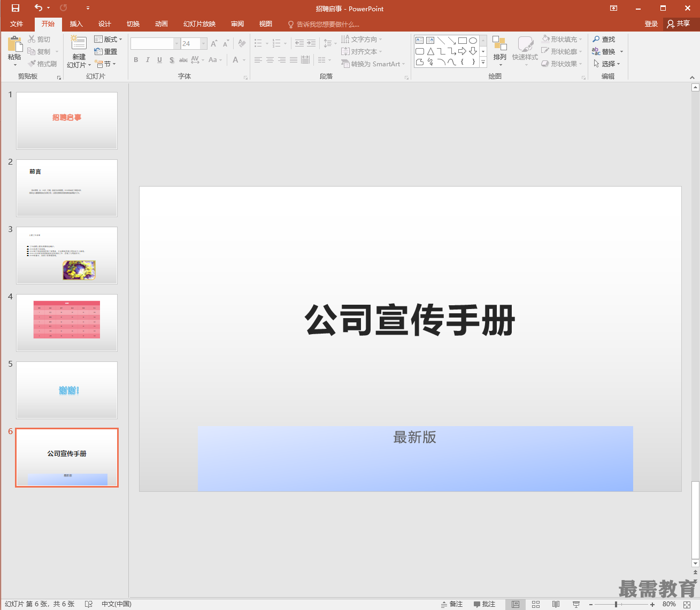The width and height of the screenshot is (700, 610).
Task: Open Shape Fill (形状填充) dropdown
Action: [x=561, y=39]
